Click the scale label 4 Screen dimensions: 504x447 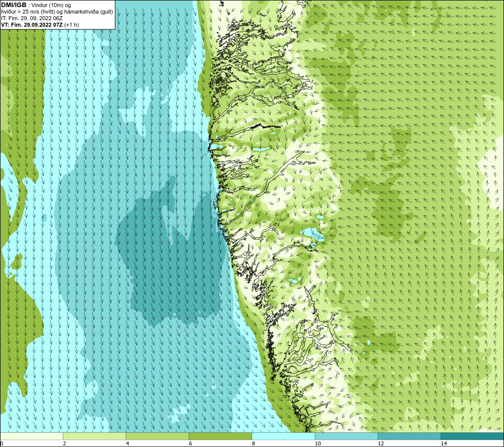click(x=128, y=443)
